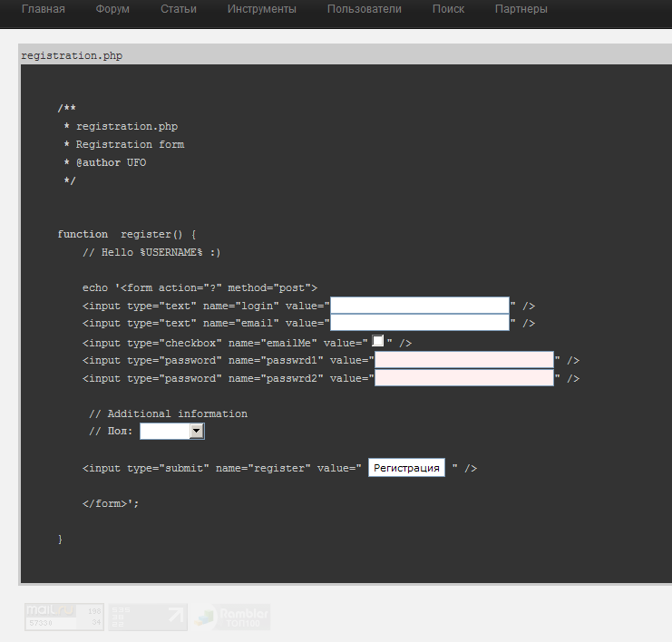Open the Главная menu item
672x642 pixels.
coord(44,9)
